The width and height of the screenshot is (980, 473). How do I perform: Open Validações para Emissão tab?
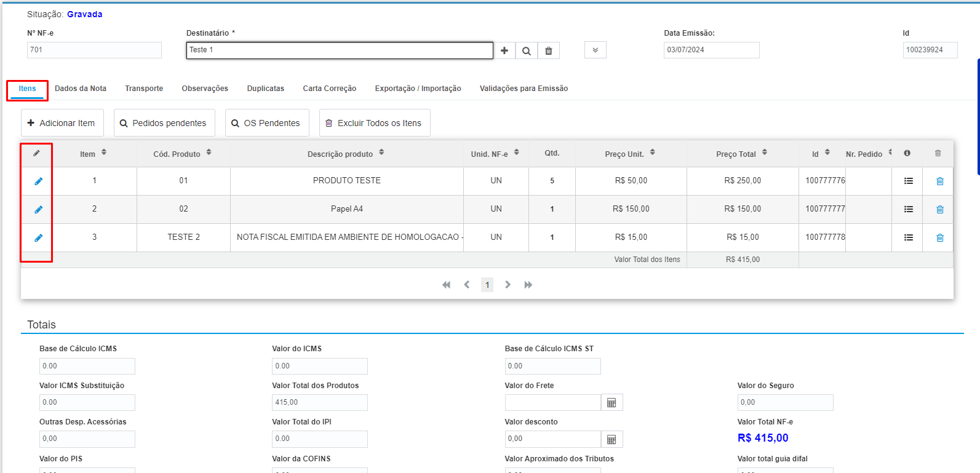524,89
